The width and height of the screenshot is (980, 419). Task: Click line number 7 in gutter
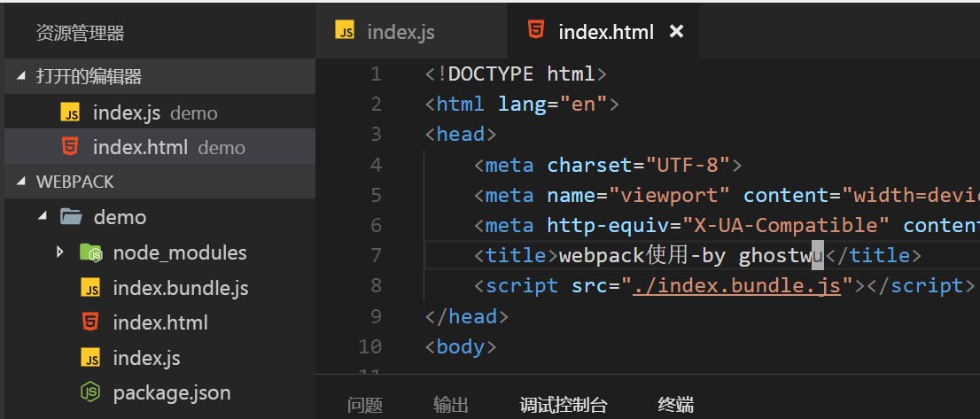click(376, 255)
